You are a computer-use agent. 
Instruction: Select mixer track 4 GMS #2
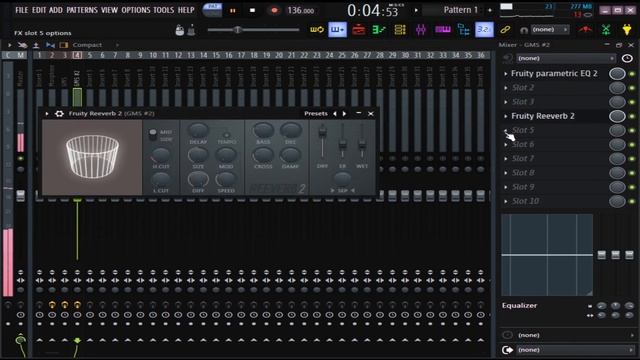point(77,78)
